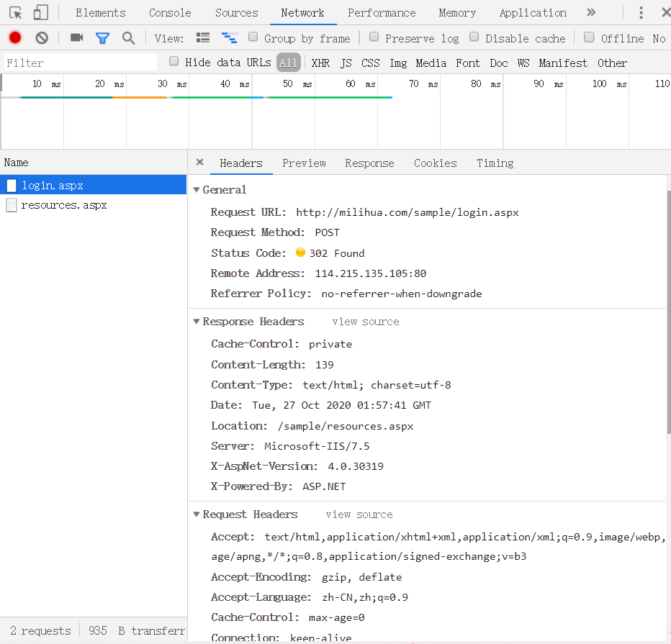Filter requests by Media
671x644 pixels.
click(x=431, y=63)
